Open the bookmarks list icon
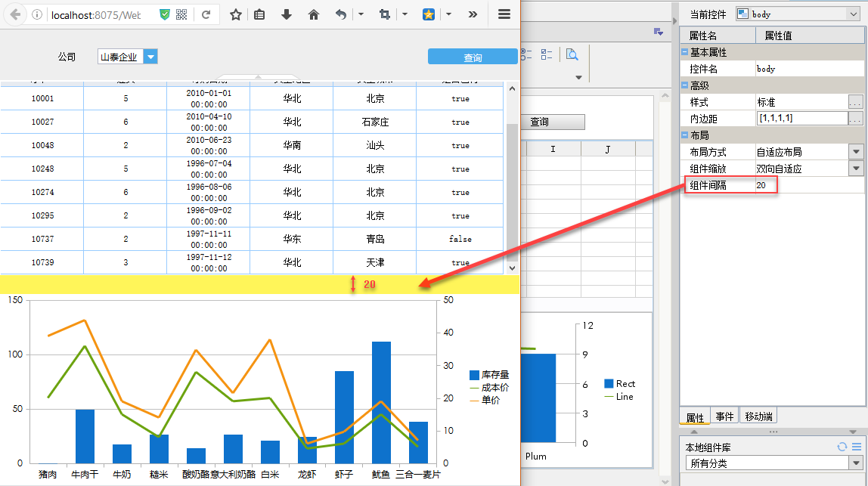868x486 pixels. [259, 15]
